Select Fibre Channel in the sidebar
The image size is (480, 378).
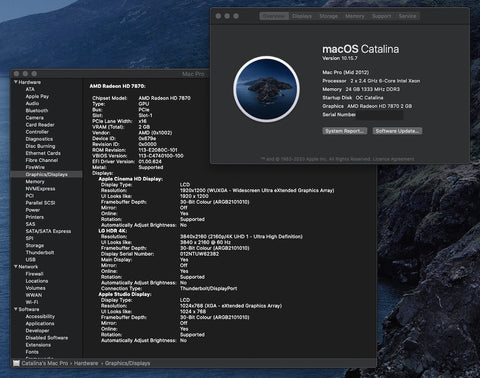click(x=42, y=160)
